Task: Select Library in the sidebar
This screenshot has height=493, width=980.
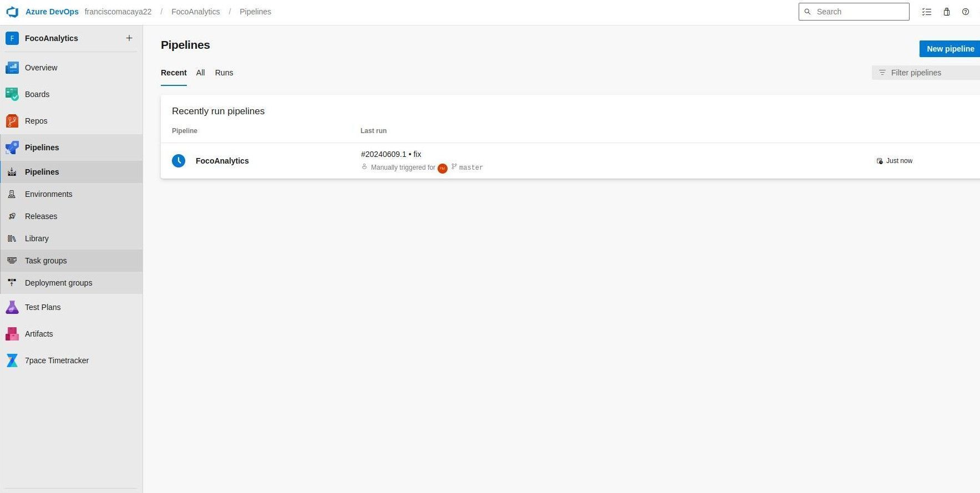Action: 72,238
